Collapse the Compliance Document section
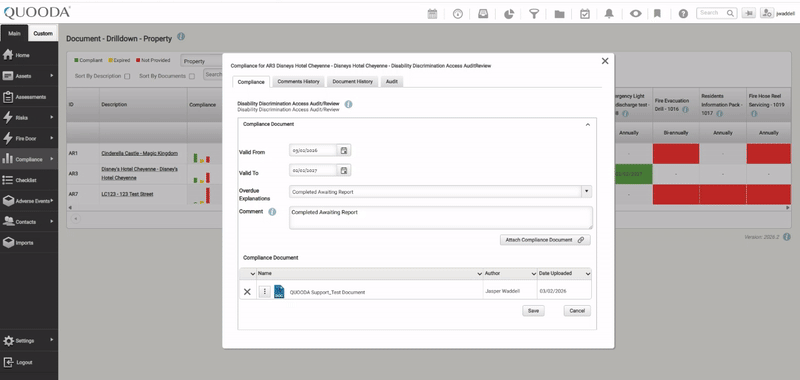 tap(587, 124)
